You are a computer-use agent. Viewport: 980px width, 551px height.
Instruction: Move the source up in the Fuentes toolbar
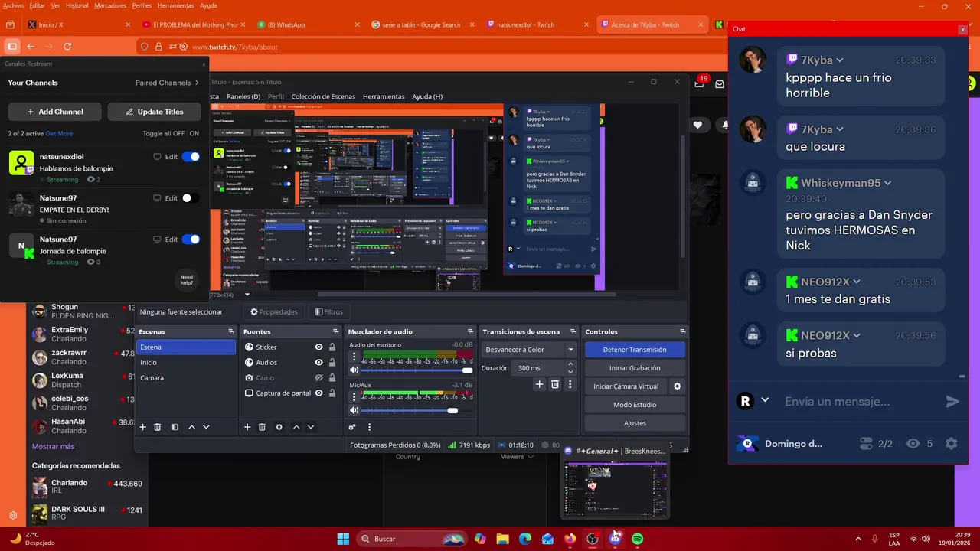pos(296,427)
